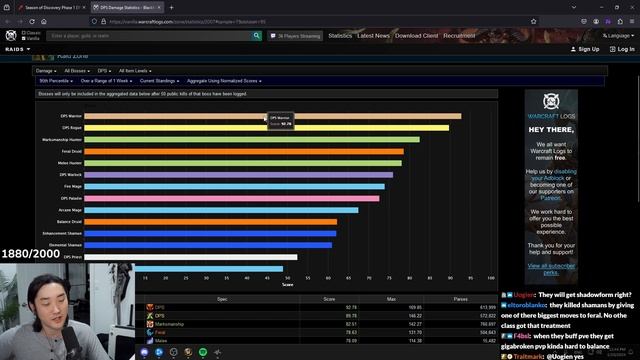Click 'View all subscriber perks' link
The image size is (640, 360).
coord(551,269)
